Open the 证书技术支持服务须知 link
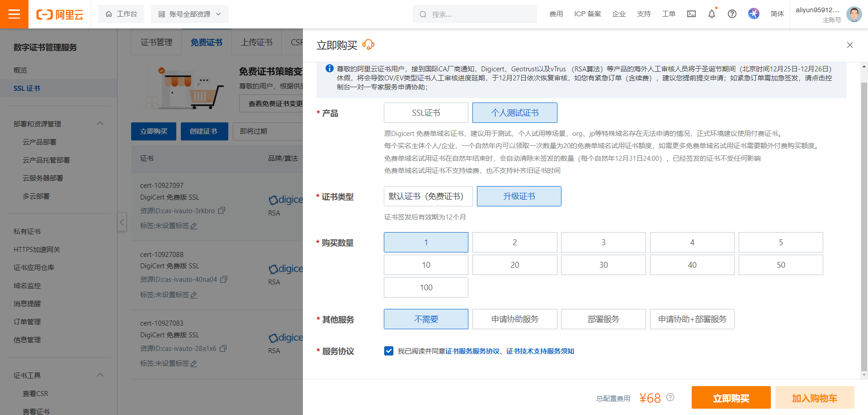 click(540, 351)
